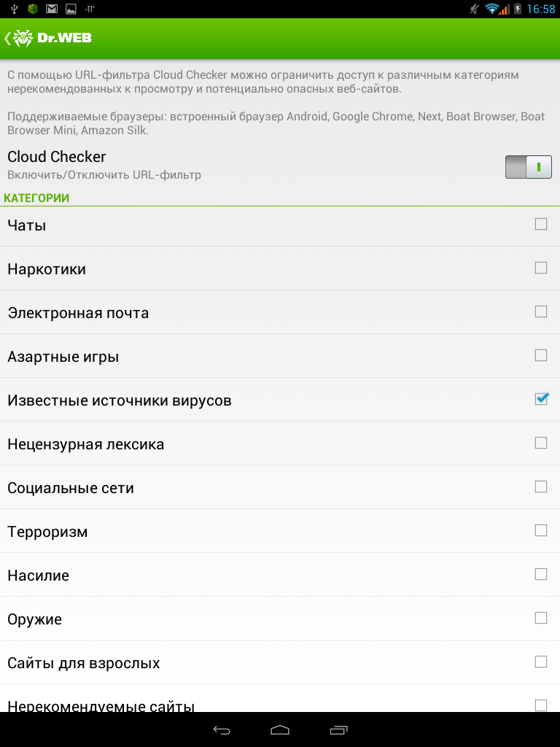Tick the Социальные сети checkbox
The image size is (560, 747).
[541, 487]
